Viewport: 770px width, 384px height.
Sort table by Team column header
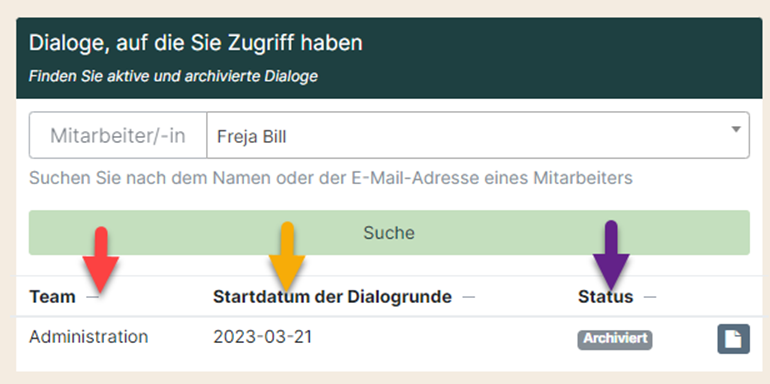tap(52, 297)
